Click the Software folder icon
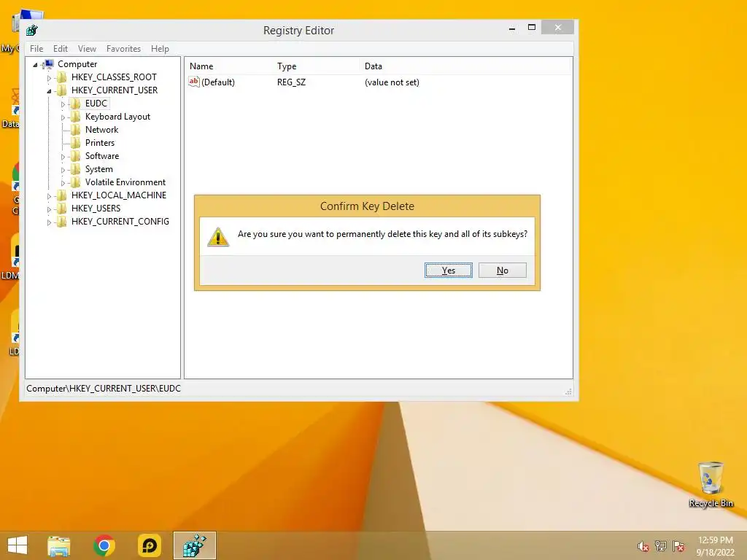The height and width of the screenshot is (560, 747). 75,156
